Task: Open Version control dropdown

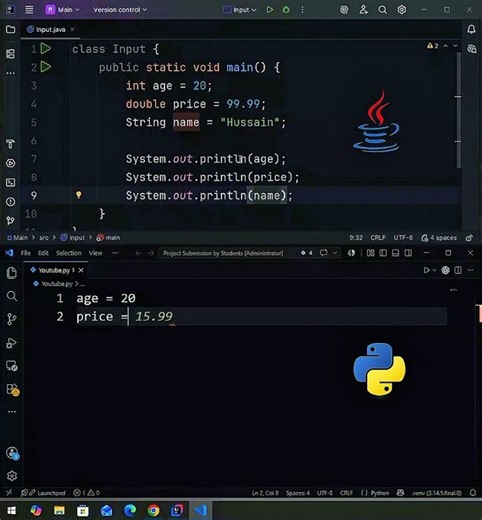Action: coord(120,10)
